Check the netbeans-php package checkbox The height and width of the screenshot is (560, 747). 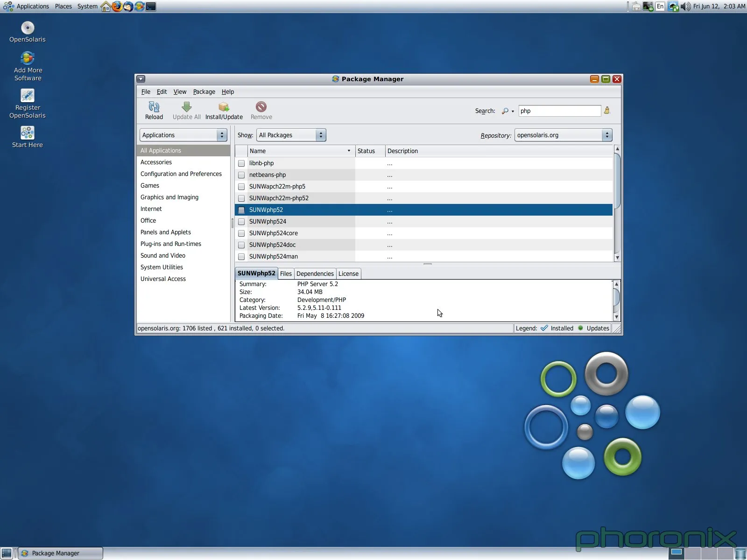[x=241, y=175]
